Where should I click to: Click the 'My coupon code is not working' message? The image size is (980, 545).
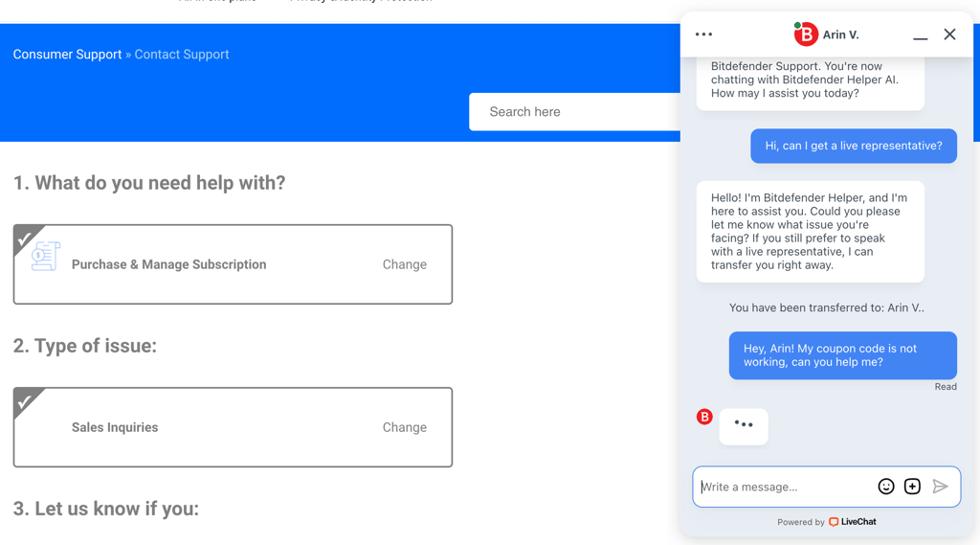842,355
